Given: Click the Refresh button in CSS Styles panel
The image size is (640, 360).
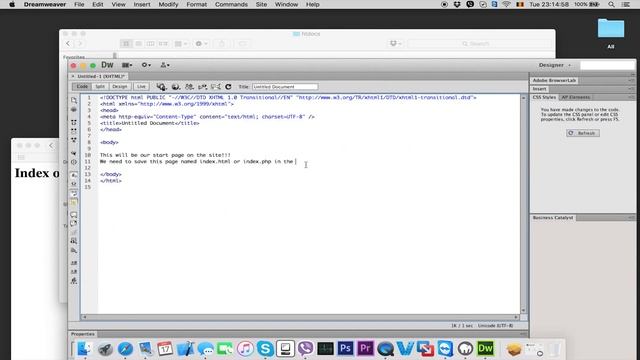Looking at the screenshot, I should tap(582, 133).
